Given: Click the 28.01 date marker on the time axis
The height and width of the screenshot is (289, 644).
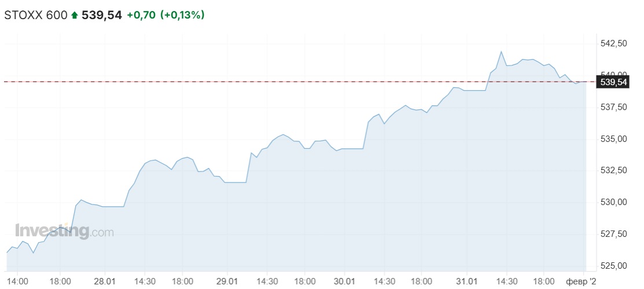Looking at the screenshot, I should pyautogui.click(x=105, y=281).
